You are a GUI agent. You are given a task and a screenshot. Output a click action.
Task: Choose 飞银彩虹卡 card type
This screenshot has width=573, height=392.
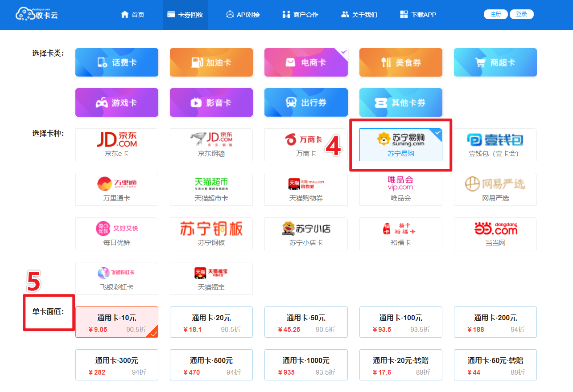pyautogui.click(x=117, y=278)
